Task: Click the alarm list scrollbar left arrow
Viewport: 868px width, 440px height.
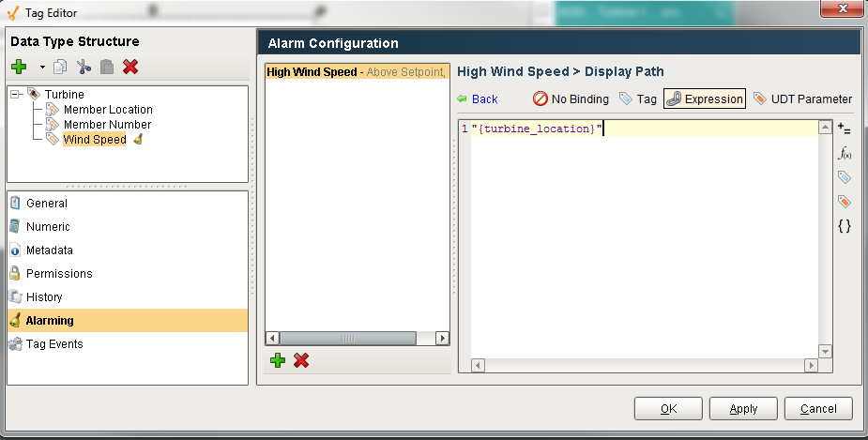Action: [272, 338]
